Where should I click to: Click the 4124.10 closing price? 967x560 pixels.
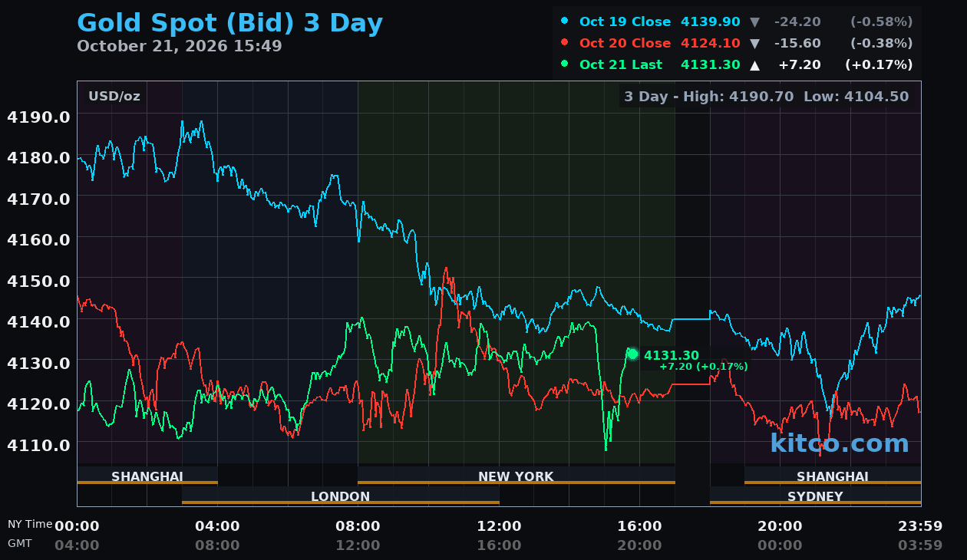coord(711,43)
